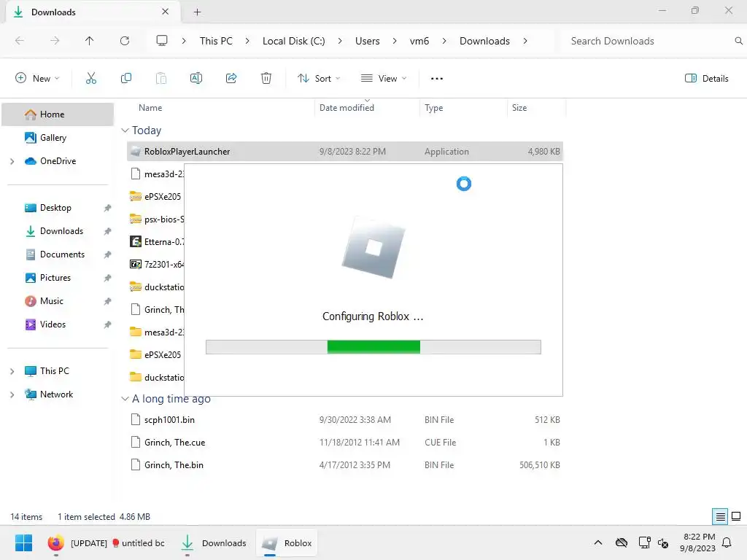This screenshot has height=560, width=747.
Task: Open the New dropdown menu
Action: 37,79
